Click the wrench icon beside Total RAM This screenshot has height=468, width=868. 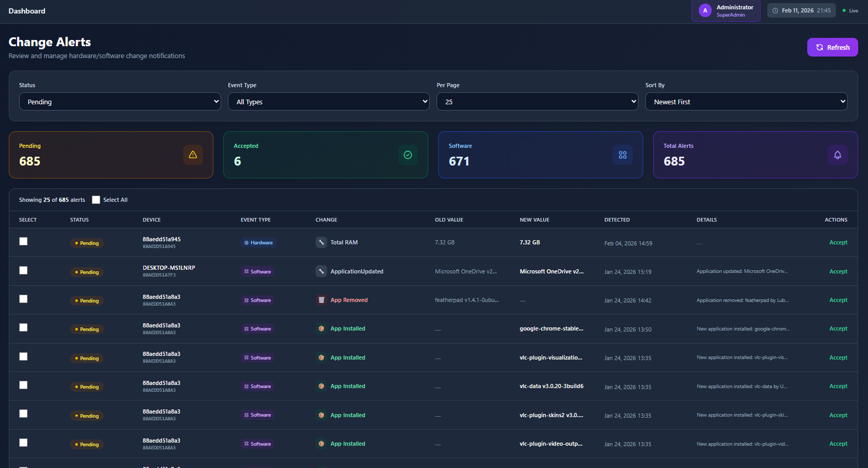tap(321, 242)
